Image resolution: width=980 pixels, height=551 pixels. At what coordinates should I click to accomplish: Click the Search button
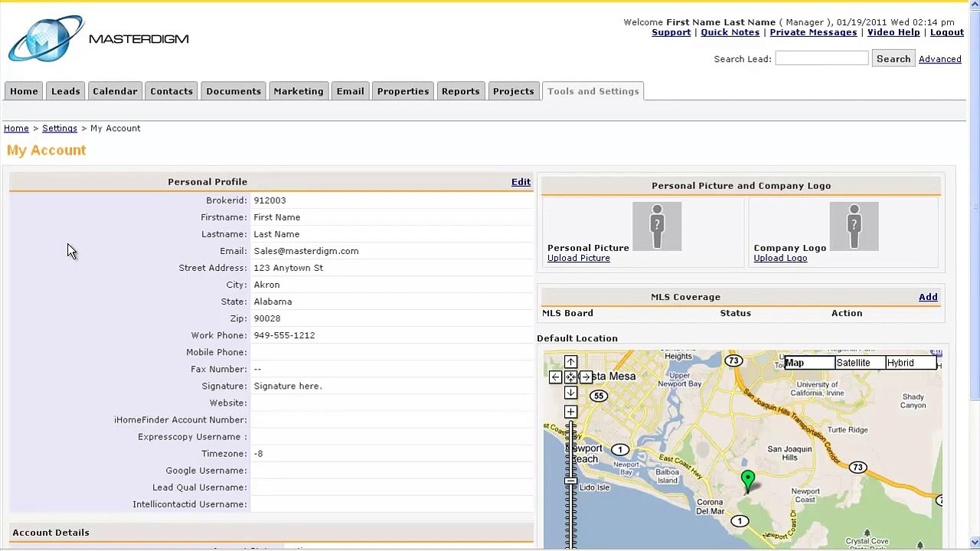[893, 59]
